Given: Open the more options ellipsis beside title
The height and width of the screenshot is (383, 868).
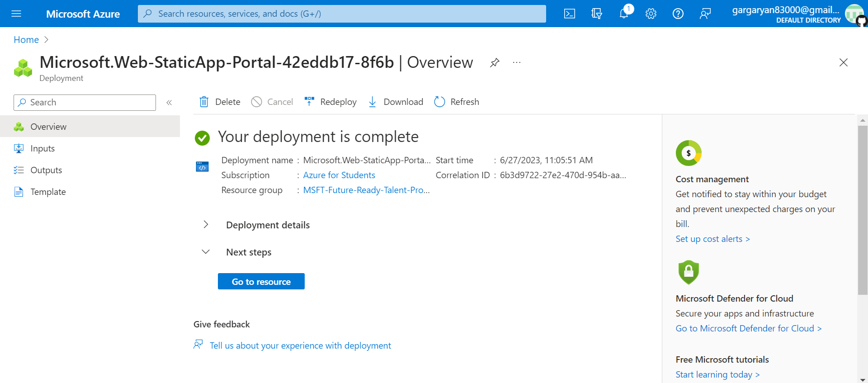Looking at the screenshot, I should tap(517, 62).
